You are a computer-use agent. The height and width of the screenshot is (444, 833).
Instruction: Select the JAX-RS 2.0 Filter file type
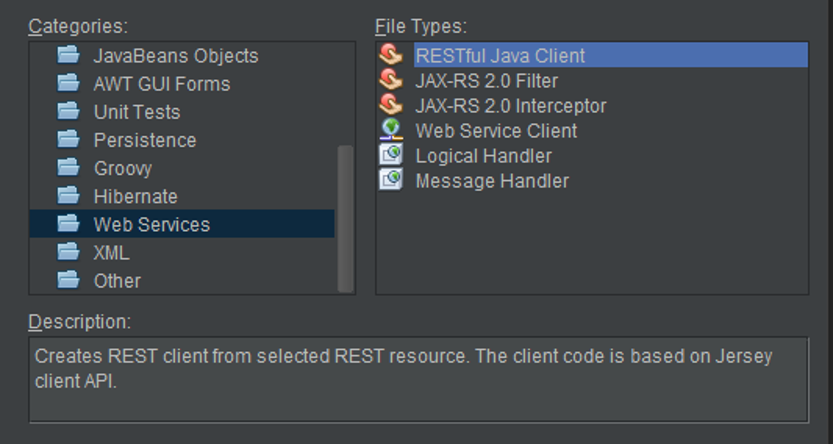[x=486, y=81]
